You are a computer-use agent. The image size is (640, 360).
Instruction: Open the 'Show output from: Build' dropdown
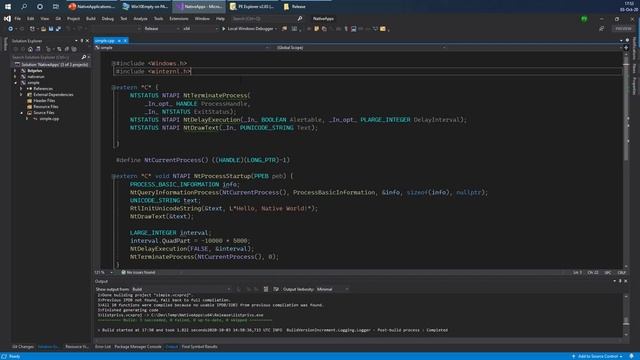coord(181,289)
